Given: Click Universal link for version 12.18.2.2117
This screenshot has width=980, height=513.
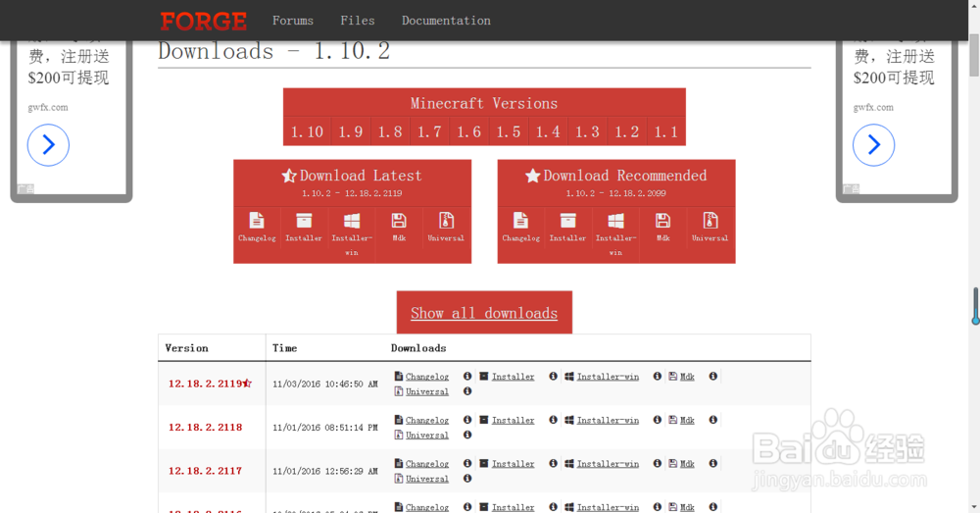Looking at the screenshot, I should (427, 479).
